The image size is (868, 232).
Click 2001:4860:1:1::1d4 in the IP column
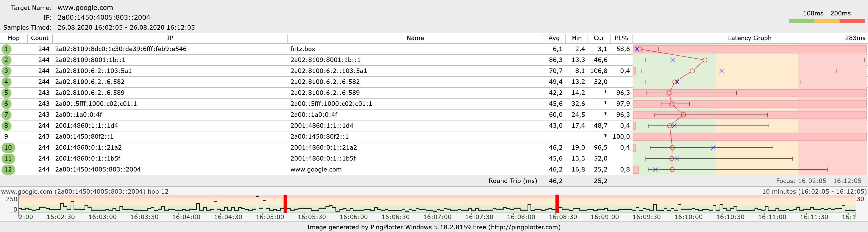(x=87, y=126)
